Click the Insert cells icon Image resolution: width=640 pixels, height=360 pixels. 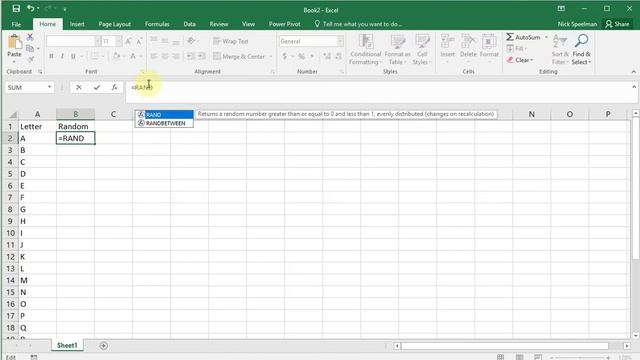point(447,42)
